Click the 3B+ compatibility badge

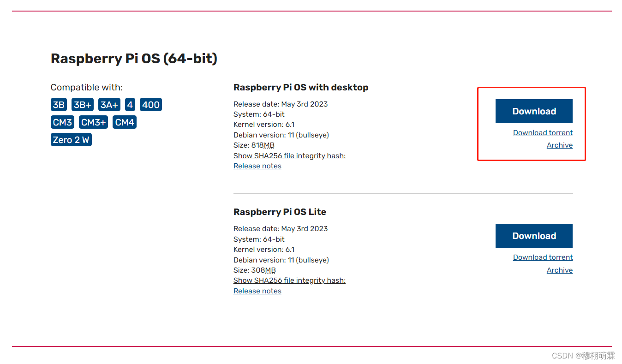point(83,105)
